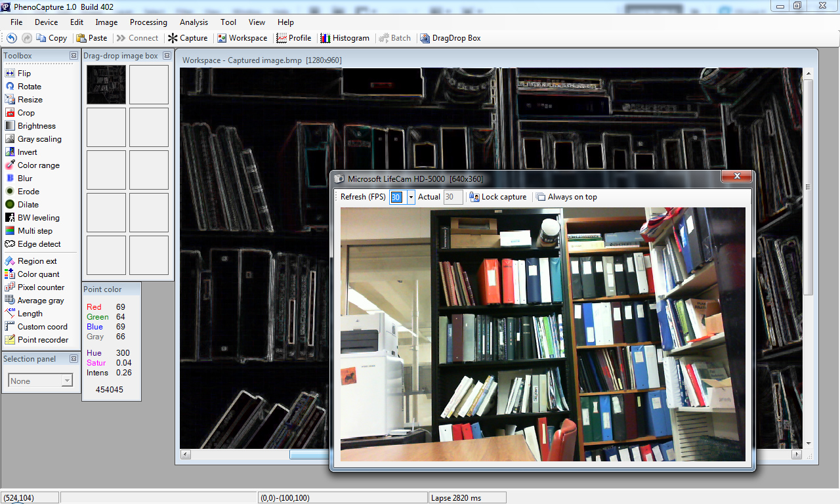Select the Pixel counter tool
The image size is (840, 504).
click(41, 287)
